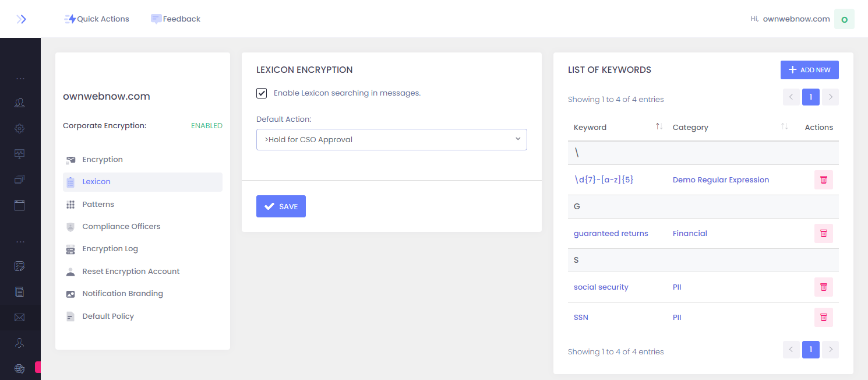Switch to the Patterns section
This screenshot has width=868, height=380.
pyautogui.click(x=98, y=205)
